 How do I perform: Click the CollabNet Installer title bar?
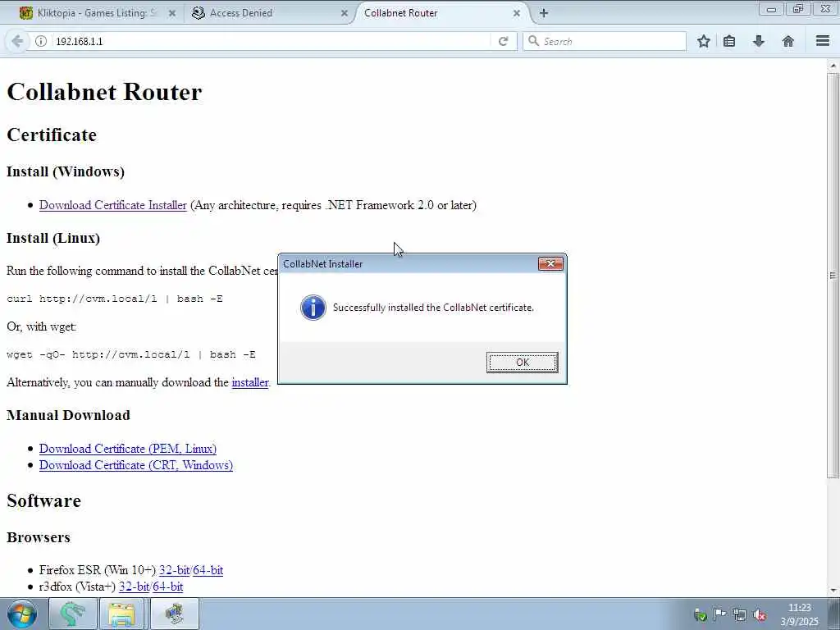click(407, 263)
